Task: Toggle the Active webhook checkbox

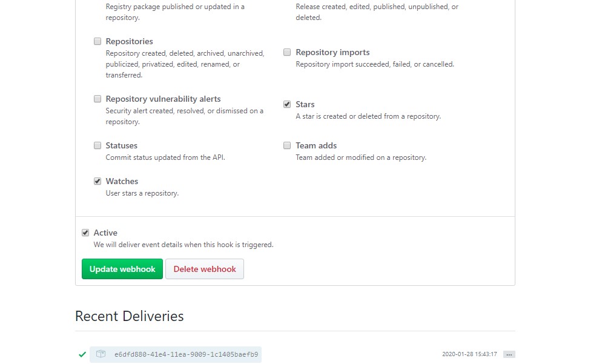Action: point(85,233)
